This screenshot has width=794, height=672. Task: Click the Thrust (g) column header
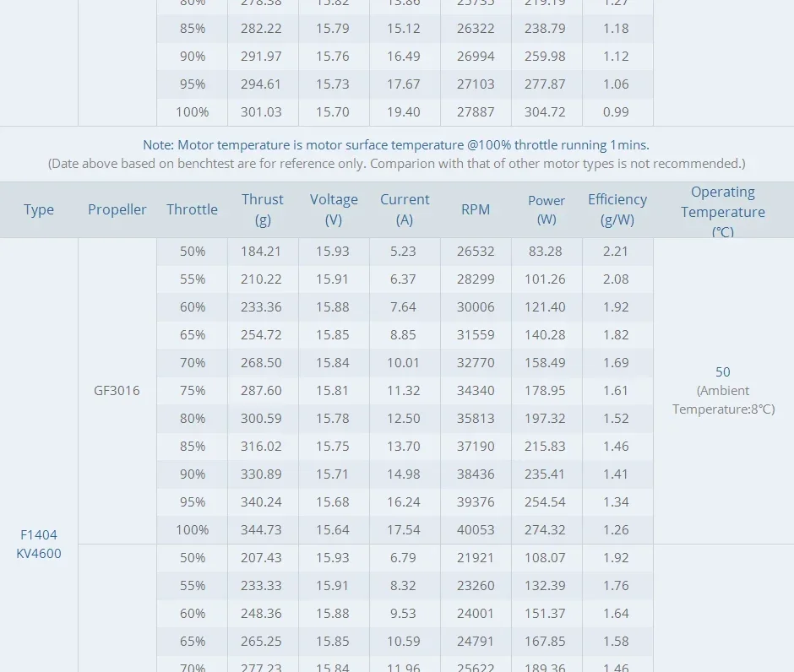click(263, 209)
